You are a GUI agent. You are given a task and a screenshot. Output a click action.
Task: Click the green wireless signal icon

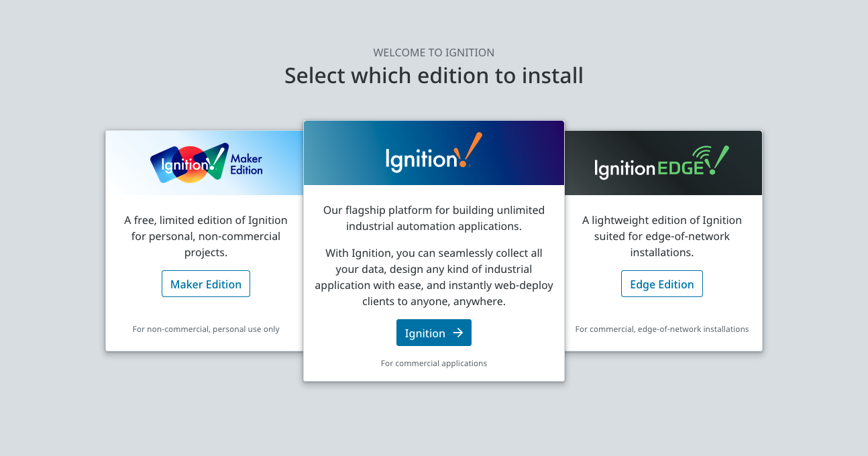click(x=702, y=154)
